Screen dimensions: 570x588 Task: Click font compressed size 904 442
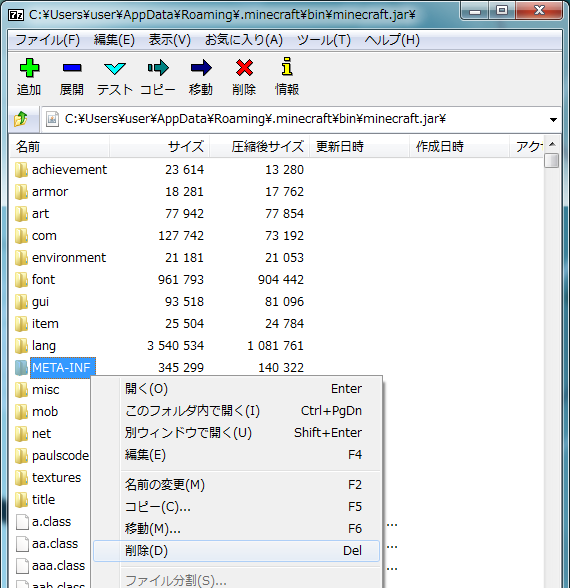[281, 280]
